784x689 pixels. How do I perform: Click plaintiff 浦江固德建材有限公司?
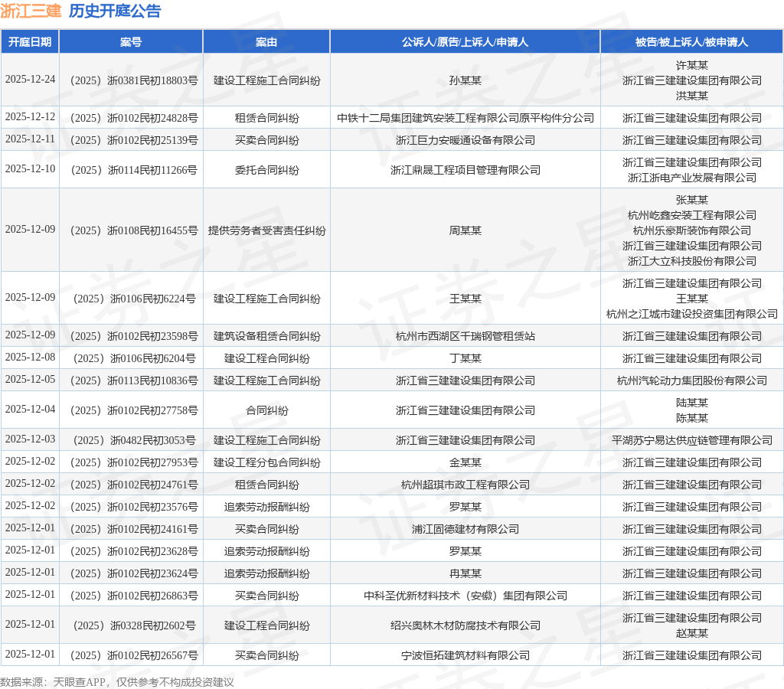pyautogui.click(x=465, y=529)
